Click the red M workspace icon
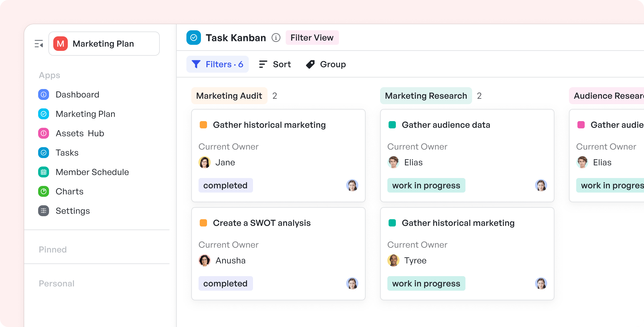The height and width of the screenshot is (327, 644). click(61, 44)
